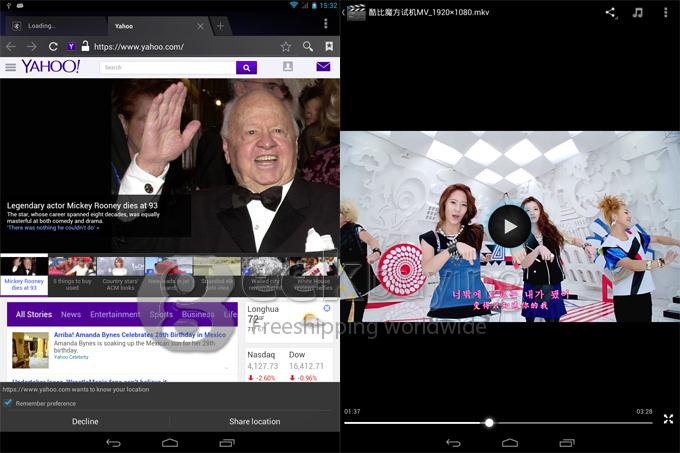Focus the Yahoo search box
Image resolution: width=680 pixels, height=453 pixels.
[168, 68]
